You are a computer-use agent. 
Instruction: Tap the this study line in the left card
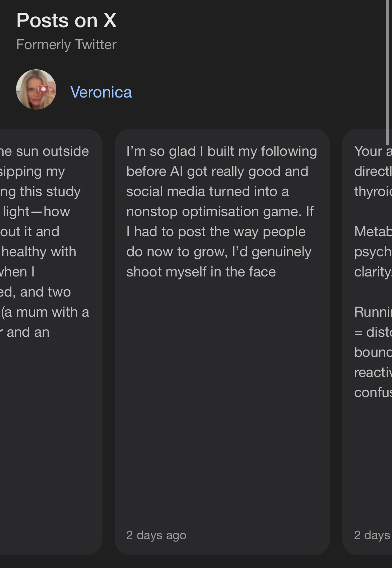click(41, 191)
